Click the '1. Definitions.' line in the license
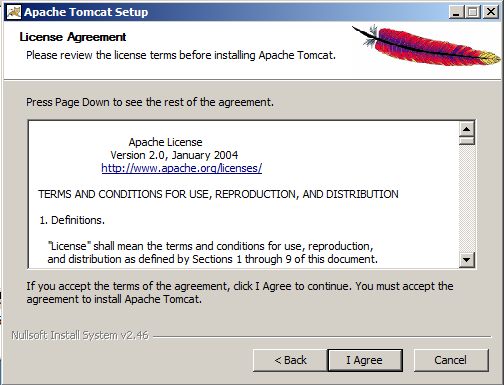The width and height of the screenshot is (504, 385). coord(72,220)
